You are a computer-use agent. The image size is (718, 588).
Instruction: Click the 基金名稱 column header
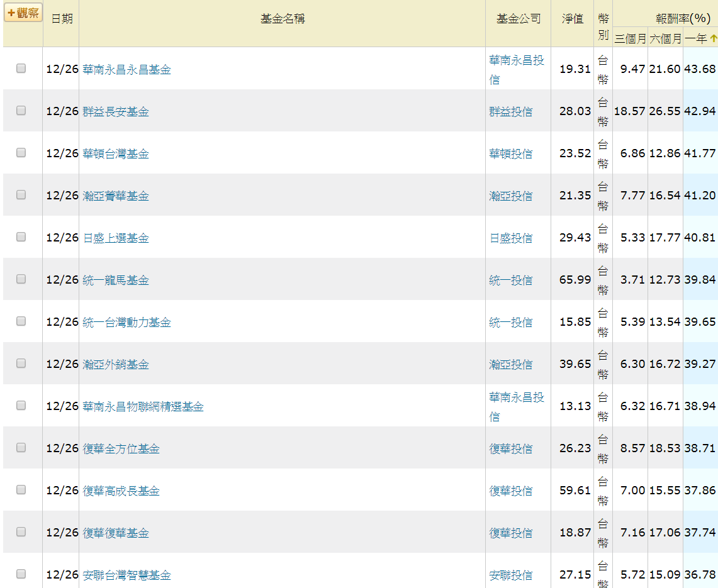point(283,19)
